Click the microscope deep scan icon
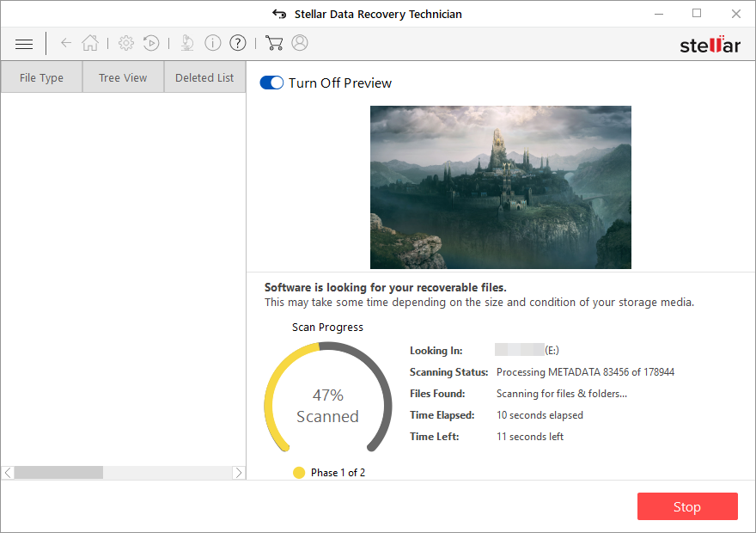Image resolution: width=756 pixels, height=533 pixels. point(187,43)
